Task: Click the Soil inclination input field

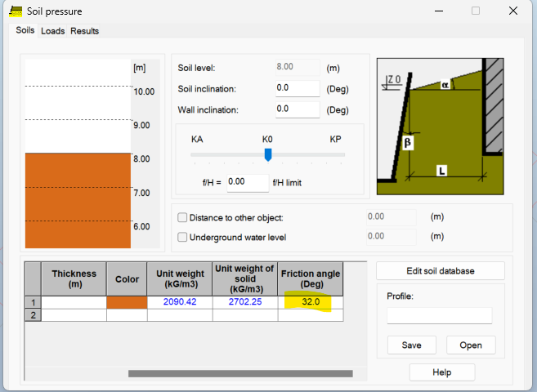Action: click(298, 88)
